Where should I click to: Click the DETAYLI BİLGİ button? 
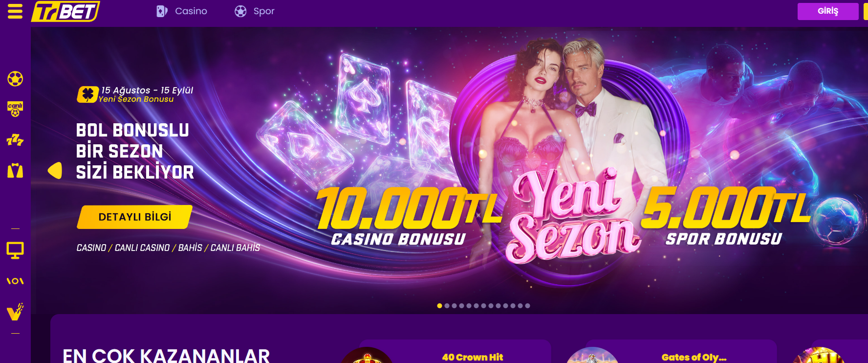[135, 217]
